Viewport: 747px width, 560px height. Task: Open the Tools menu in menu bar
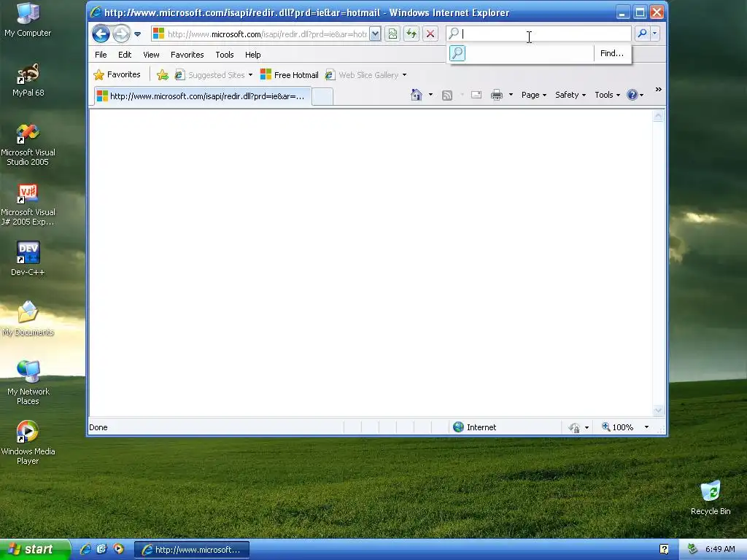[x=225, y=55]
